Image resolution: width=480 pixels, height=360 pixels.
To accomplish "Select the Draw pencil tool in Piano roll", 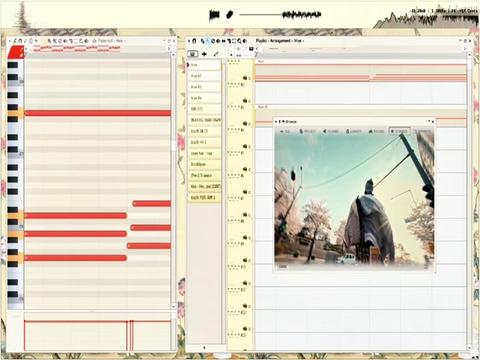I will point(49,41).
